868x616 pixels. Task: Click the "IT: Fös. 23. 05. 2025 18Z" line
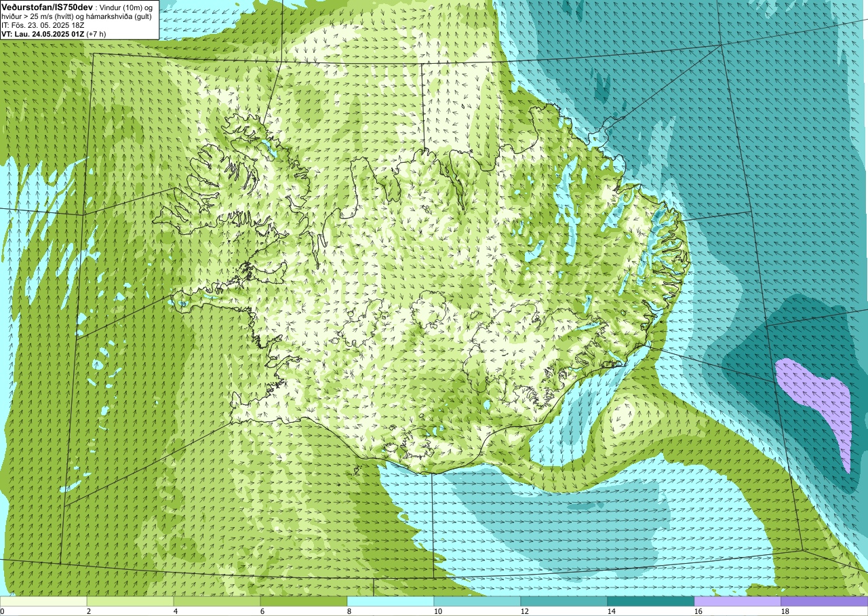pyautogui.click(x=43, y=24)
